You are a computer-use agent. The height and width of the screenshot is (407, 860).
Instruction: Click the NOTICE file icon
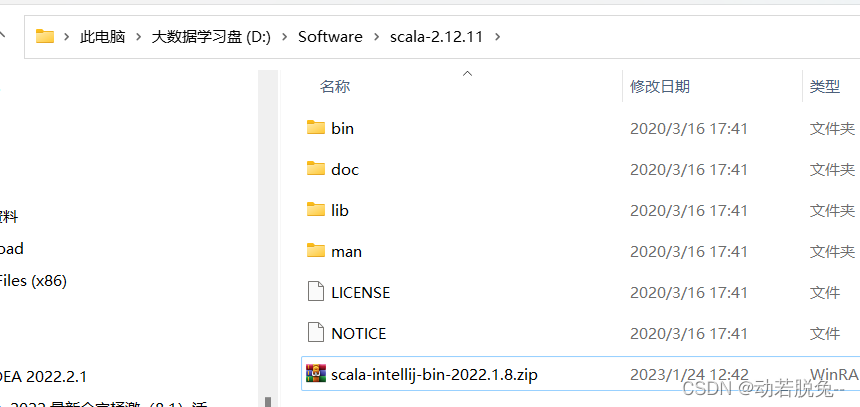315,332
